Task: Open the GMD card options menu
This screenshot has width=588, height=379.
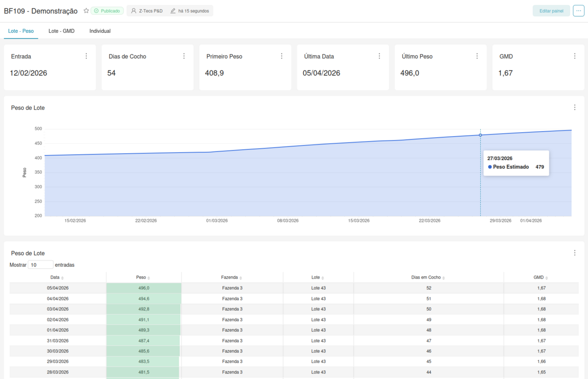Action: click(x=575, y=55)
